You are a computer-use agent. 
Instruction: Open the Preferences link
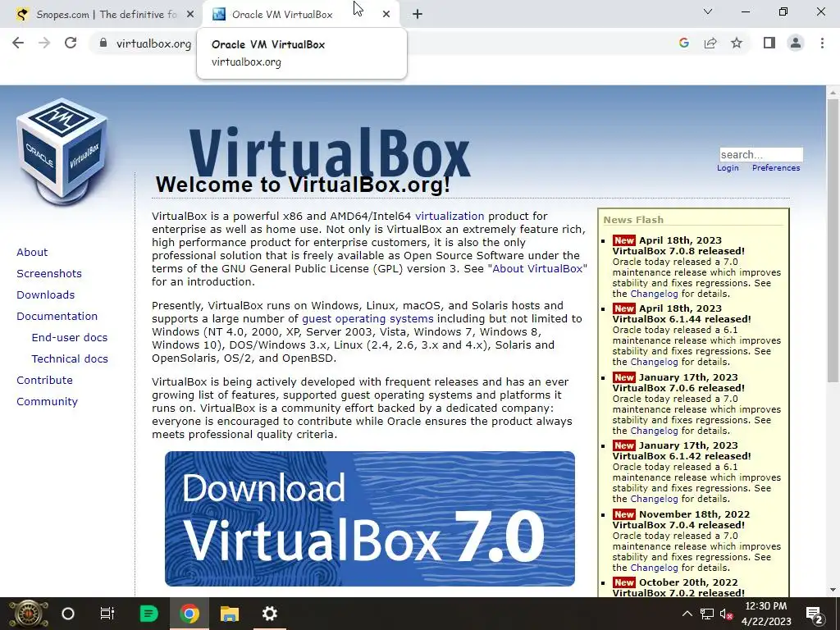(x=776, y=167)
